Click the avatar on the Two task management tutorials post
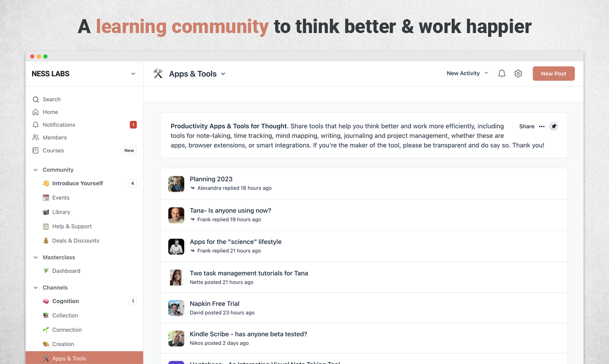This screenshot has height=364, width=609. (x=176, y=278)
